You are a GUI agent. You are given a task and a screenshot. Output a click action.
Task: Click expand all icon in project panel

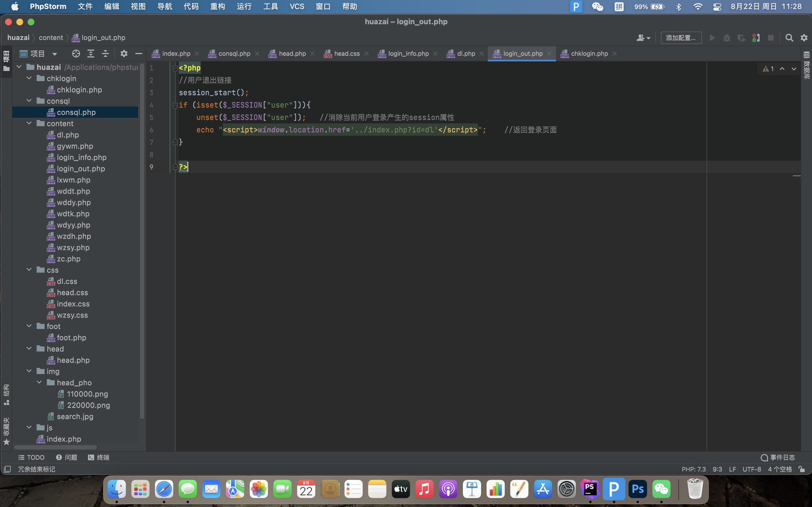[x=91, y=54]
